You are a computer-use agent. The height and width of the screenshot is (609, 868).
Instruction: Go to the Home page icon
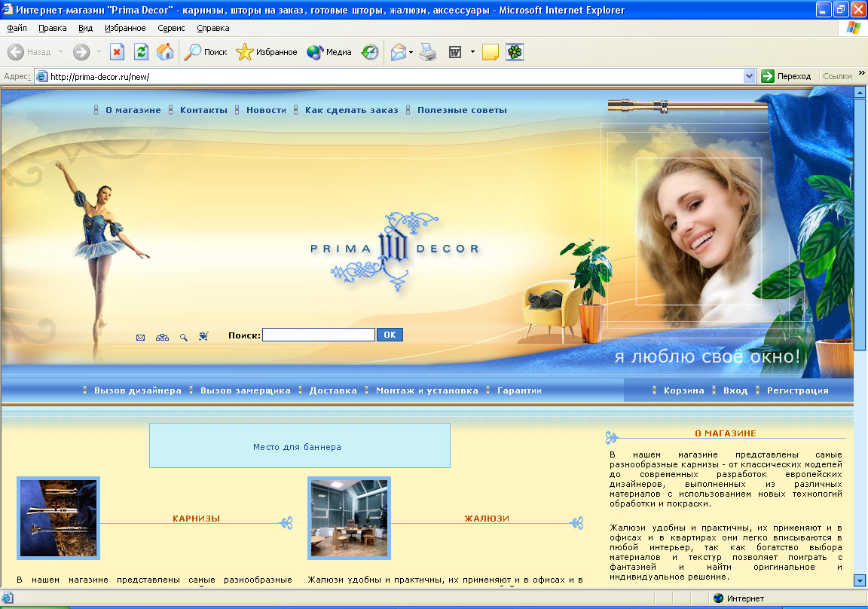pyautogui.click(x=165, y=52)
